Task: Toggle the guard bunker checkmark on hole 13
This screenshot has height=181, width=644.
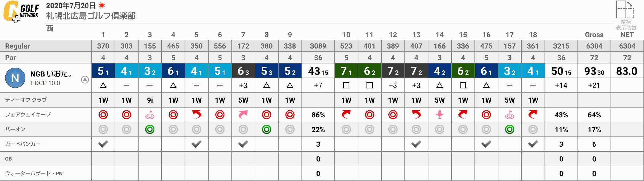Action: point(416,144)
